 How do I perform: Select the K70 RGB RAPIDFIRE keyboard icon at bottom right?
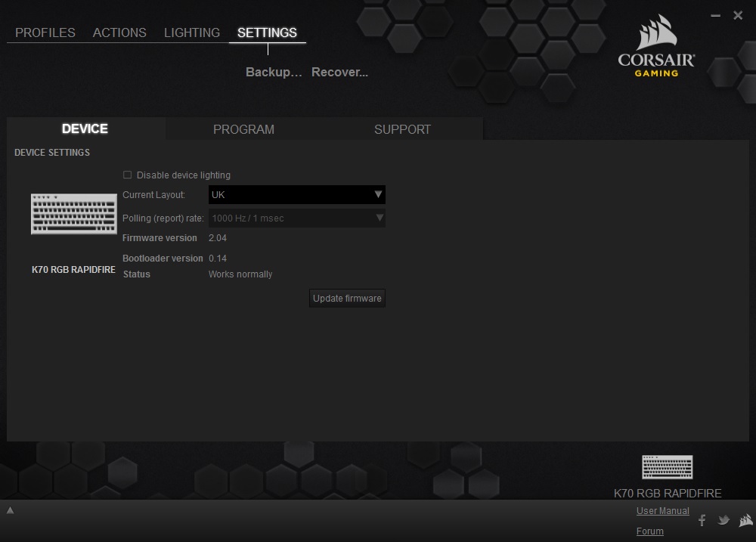click(668, 466)
